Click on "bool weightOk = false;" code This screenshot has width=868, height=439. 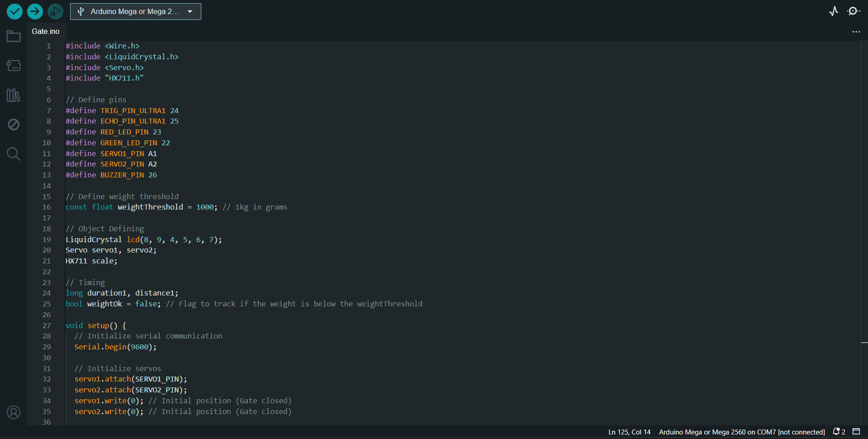point(113,304)
